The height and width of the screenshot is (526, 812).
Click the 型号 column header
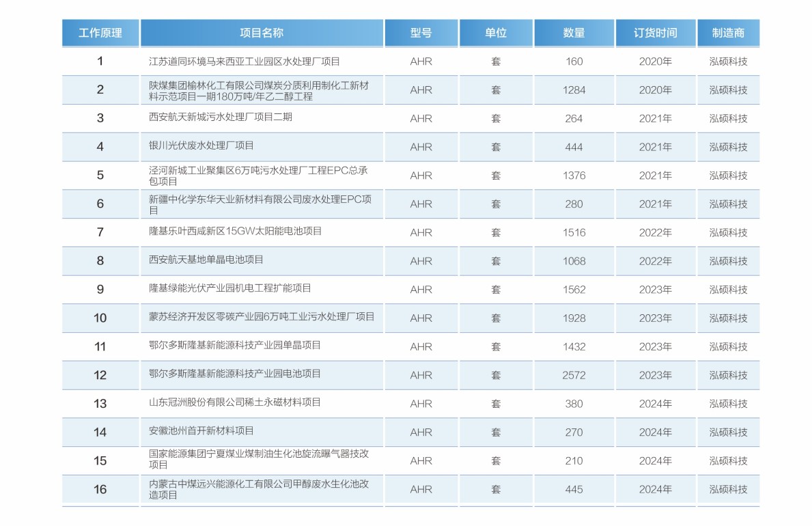tap(421, 33)
